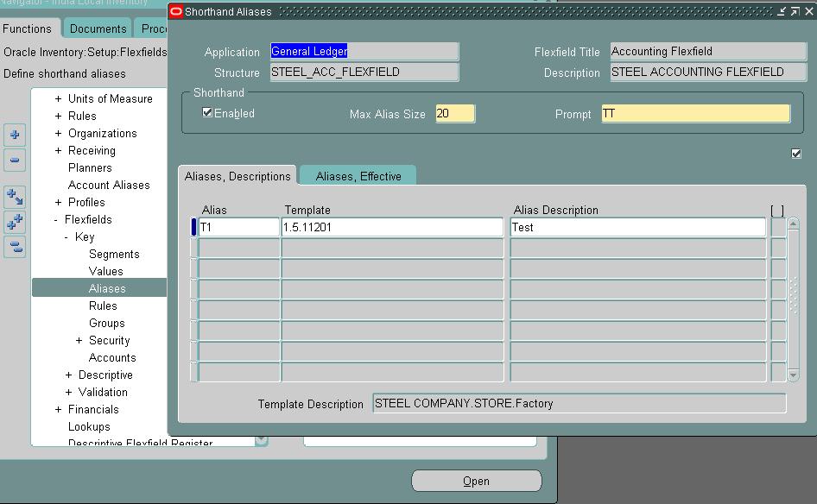Click the collapse node icon in left toolbar
The width and height of the screenshot is (817, 504).
click(14, 161)
